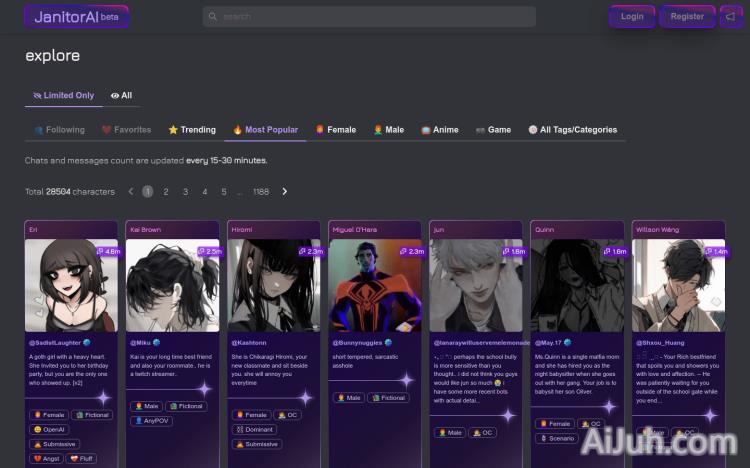Click the announcements megaphone icon
The height and width of the screenshot is (468, 750).
(x=731, y=17)
